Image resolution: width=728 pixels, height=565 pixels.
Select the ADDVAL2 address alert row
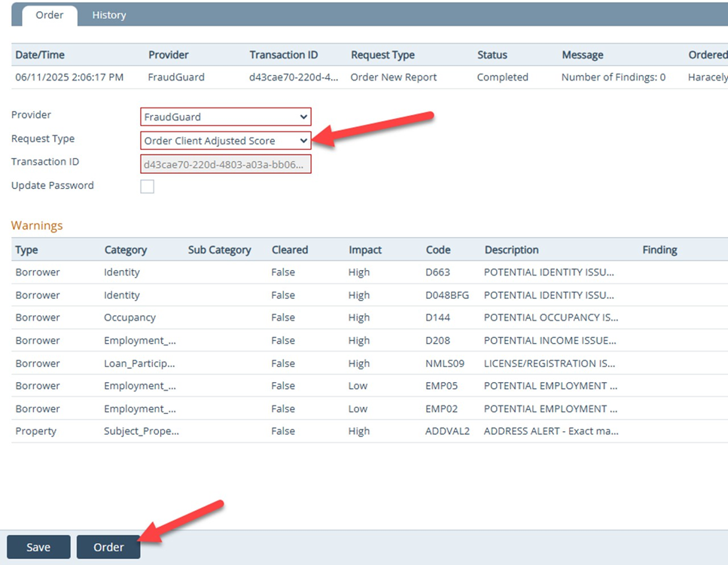point(301,431)
